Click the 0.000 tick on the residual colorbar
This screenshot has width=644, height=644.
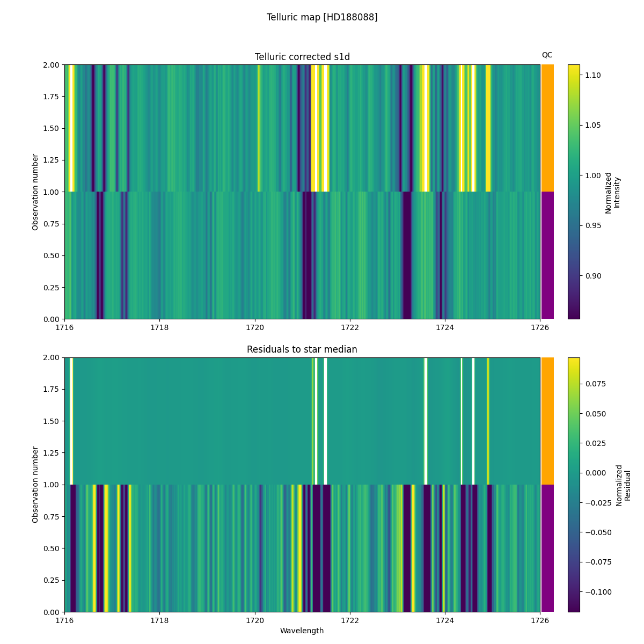[x=595, y=473]
